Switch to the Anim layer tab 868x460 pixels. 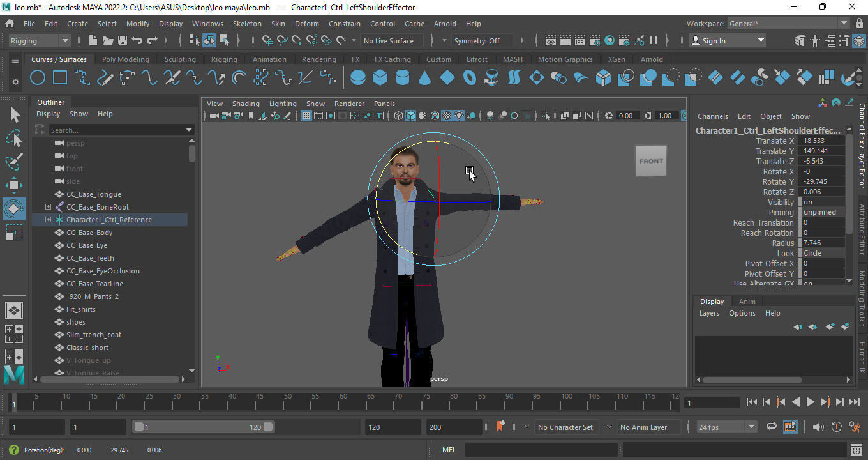pos(747,302)
